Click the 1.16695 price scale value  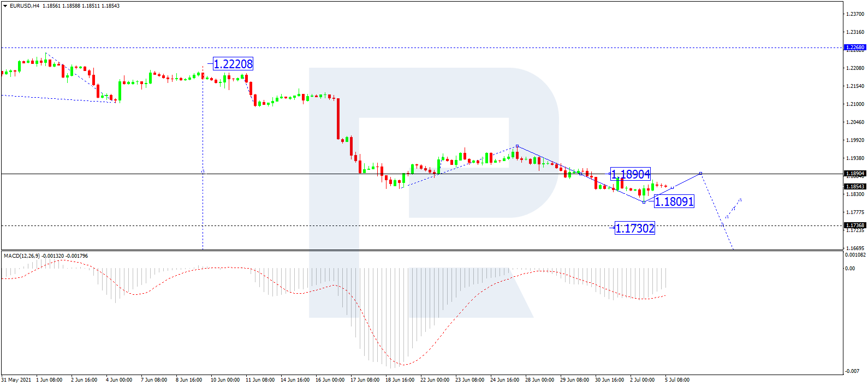855,248
